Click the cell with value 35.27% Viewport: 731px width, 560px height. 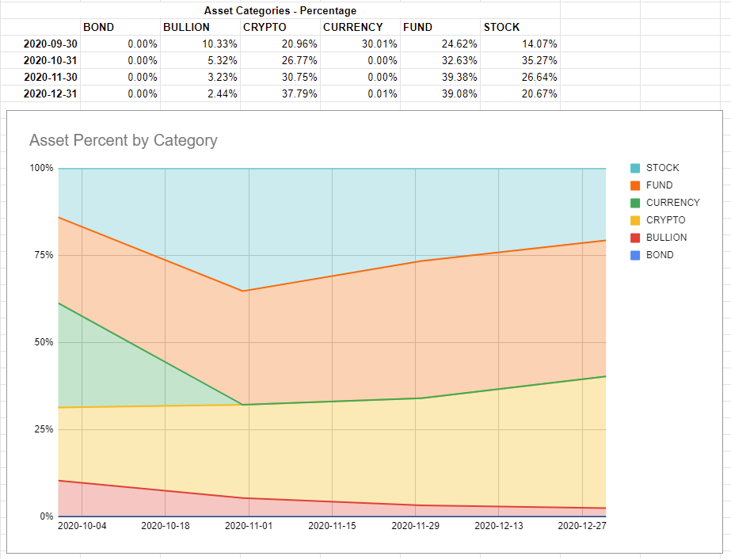click(x=520, y=61)
